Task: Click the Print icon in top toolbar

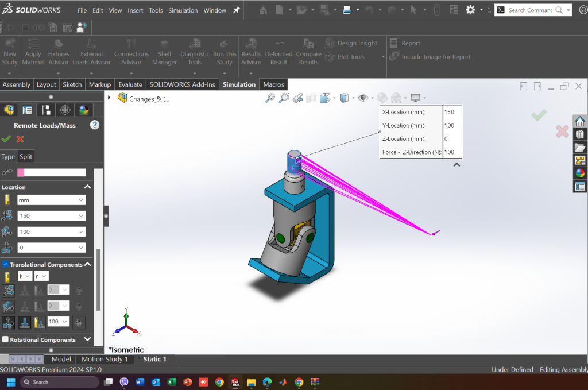Action: (x=346, y=10)
